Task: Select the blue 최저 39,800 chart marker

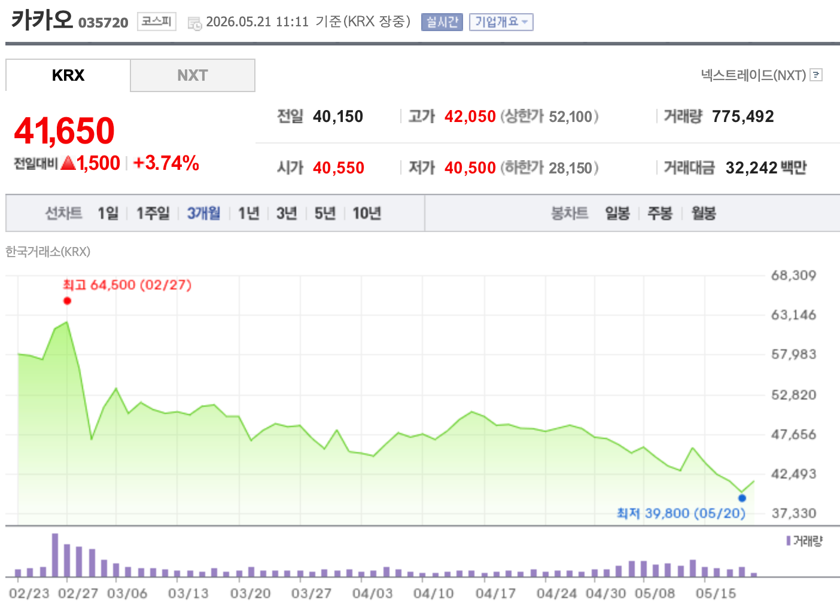Action: click(742, 498)
